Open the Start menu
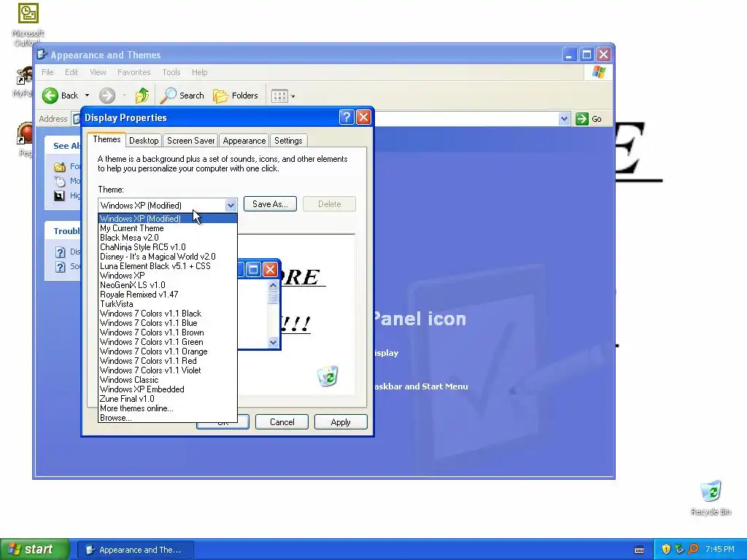This screenshot has width=747, height=560. (35, 549)
